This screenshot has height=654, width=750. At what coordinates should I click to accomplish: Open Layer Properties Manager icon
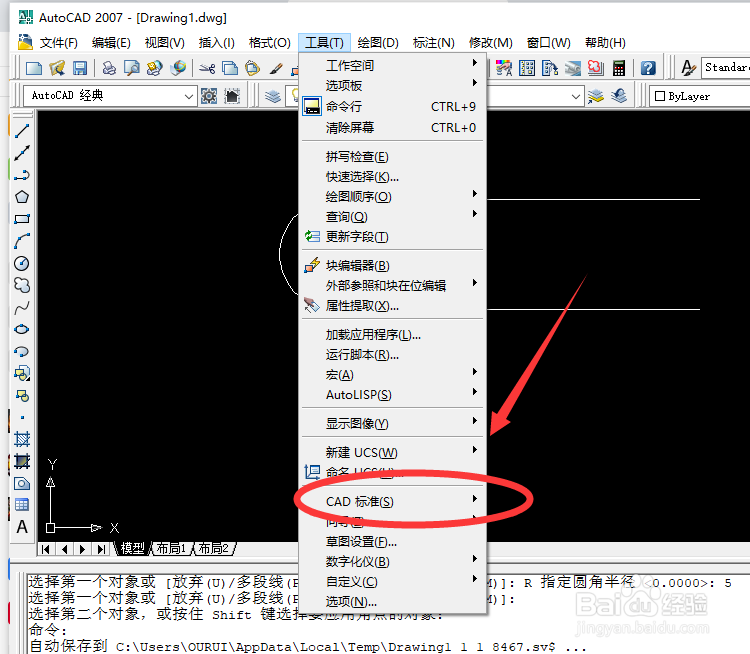(273, 96)
